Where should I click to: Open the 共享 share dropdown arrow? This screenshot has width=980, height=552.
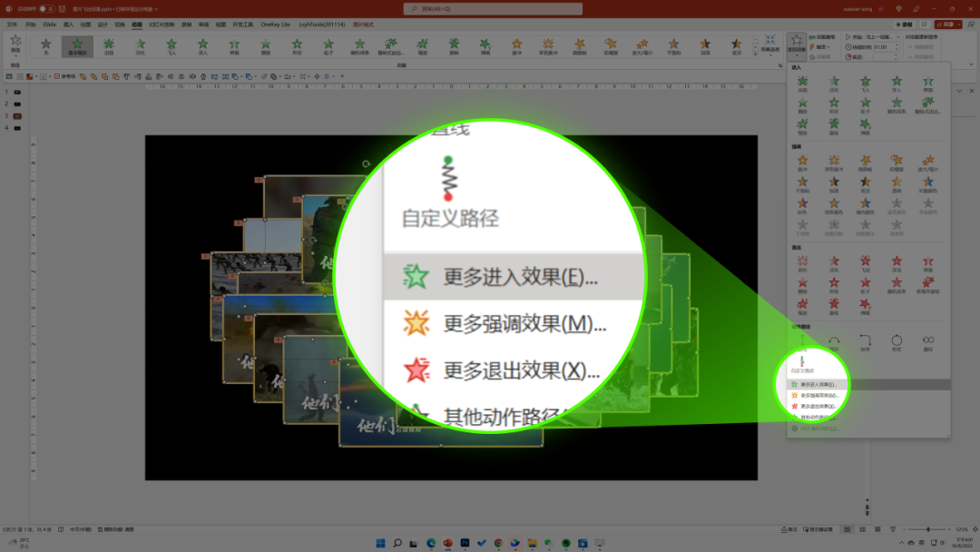tap(959, 25)
